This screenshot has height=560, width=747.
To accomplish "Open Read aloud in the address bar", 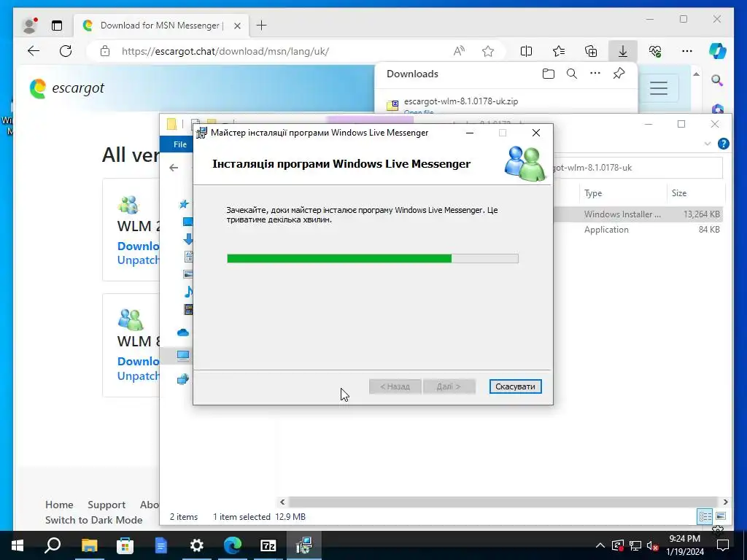I will [x=459, y=51].
